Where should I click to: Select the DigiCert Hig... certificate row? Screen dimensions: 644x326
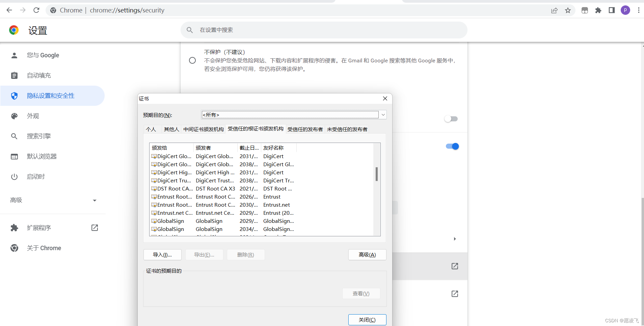223,173
